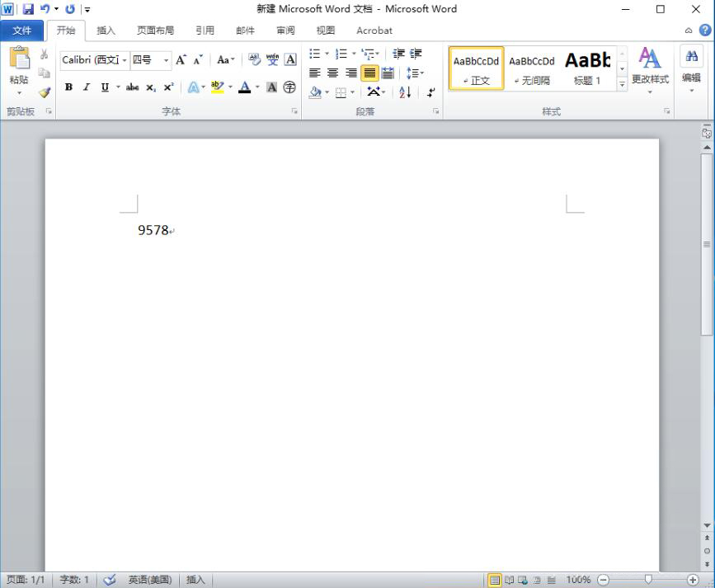The image size is (715, 588).
Task: Decrease indent of the paragraph
Action: point(398,54)
